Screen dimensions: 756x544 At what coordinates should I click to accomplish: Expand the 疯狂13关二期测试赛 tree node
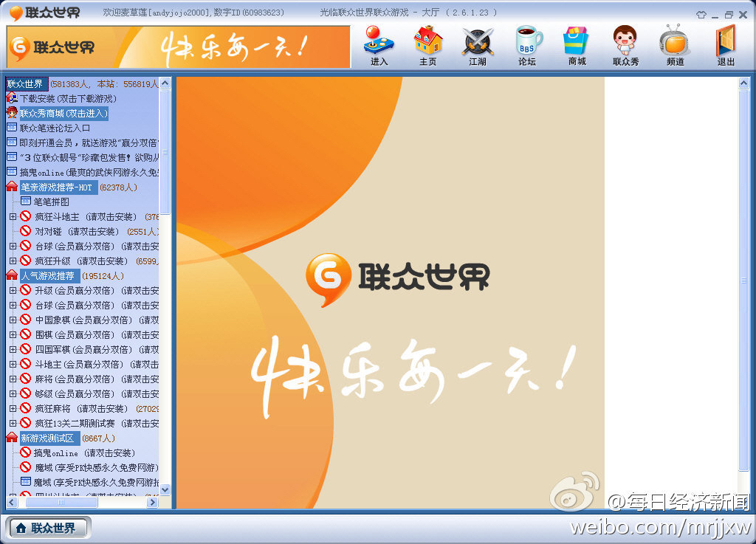click(x=13, y=423)
